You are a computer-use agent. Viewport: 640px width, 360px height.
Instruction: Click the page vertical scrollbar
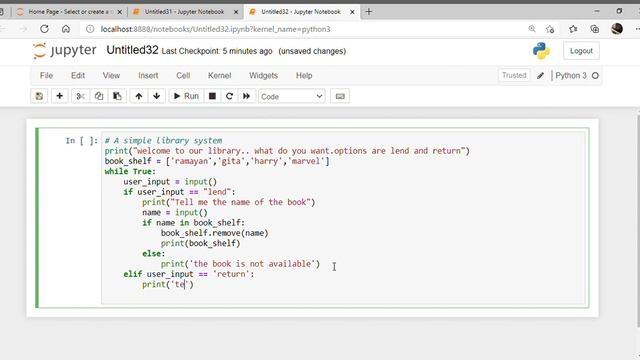pos(638,220)
